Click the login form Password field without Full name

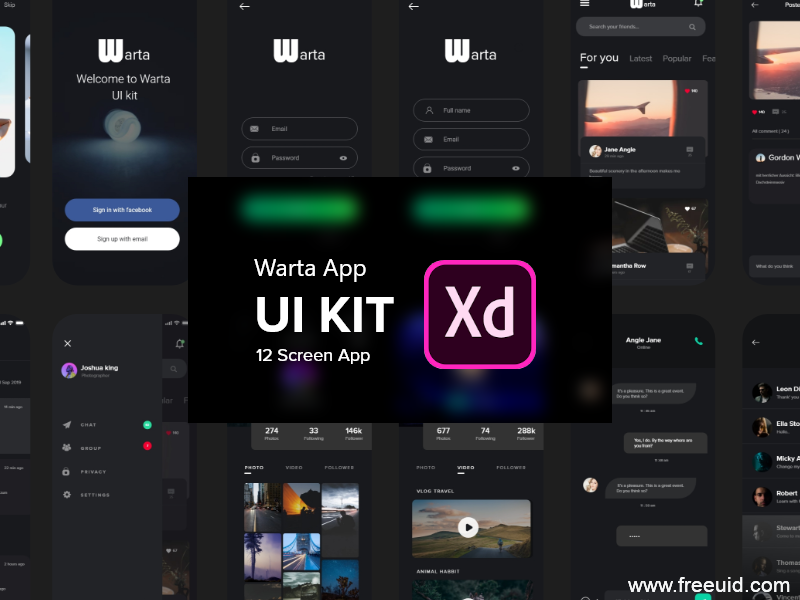pos(299,158)
